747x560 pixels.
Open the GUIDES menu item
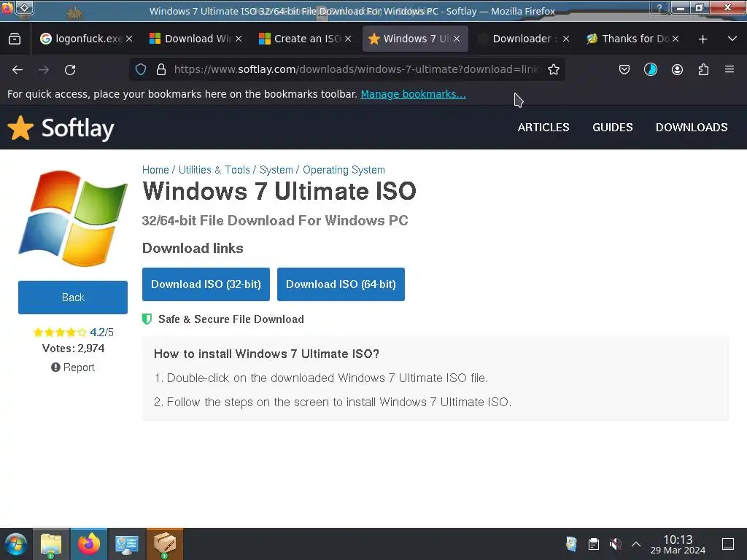click(x=612, y=127)
